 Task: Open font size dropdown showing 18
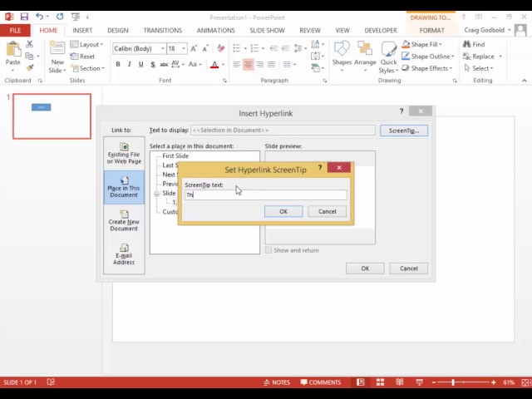coord(184,48)
